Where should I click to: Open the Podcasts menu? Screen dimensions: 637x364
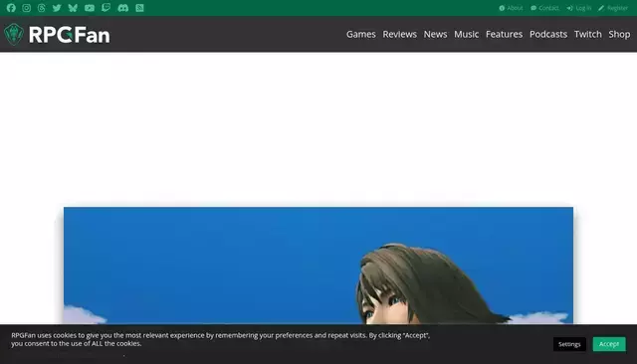click(x=548, y=34)
